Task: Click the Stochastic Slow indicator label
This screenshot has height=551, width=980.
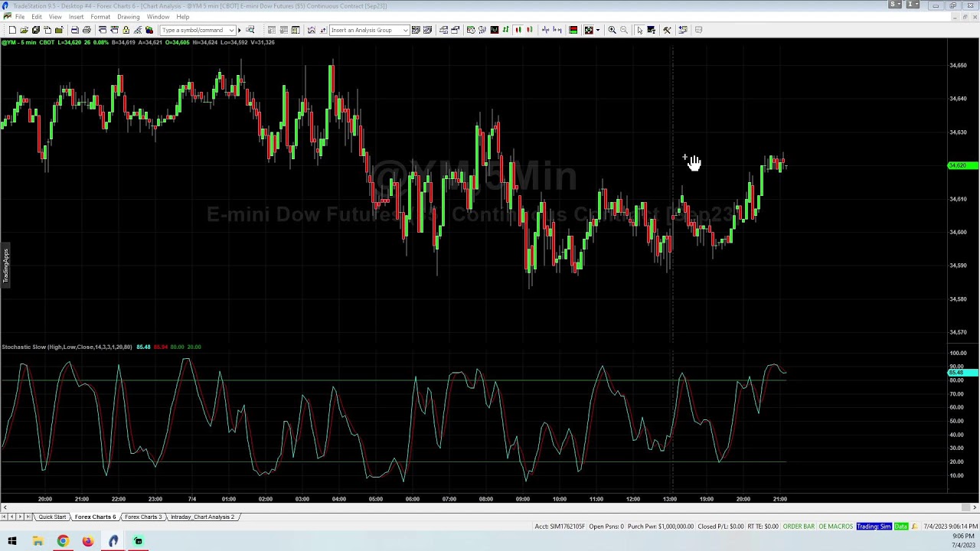Action: (67, 347)
